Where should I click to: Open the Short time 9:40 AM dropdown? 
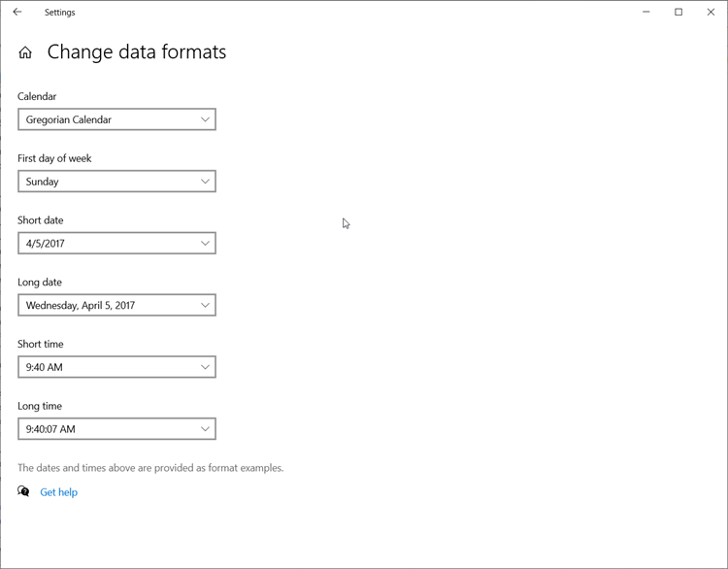pyautogui.click(x=117, y=367)
